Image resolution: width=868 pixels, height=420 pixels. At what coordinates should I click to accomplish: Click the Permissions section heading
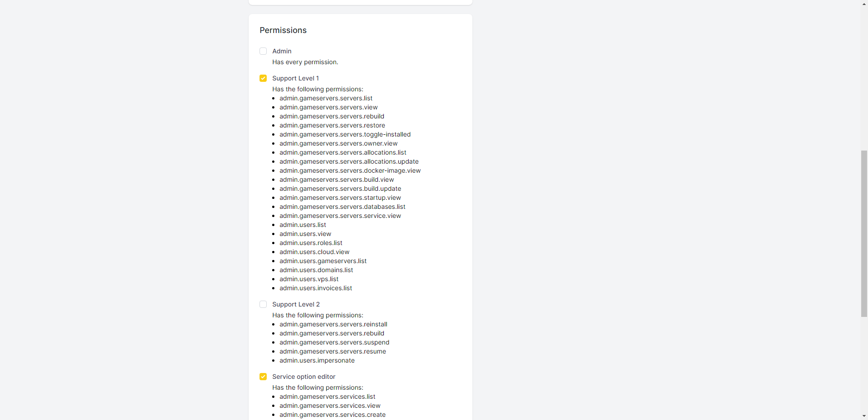pyautogui.click(x=283, y=30)
